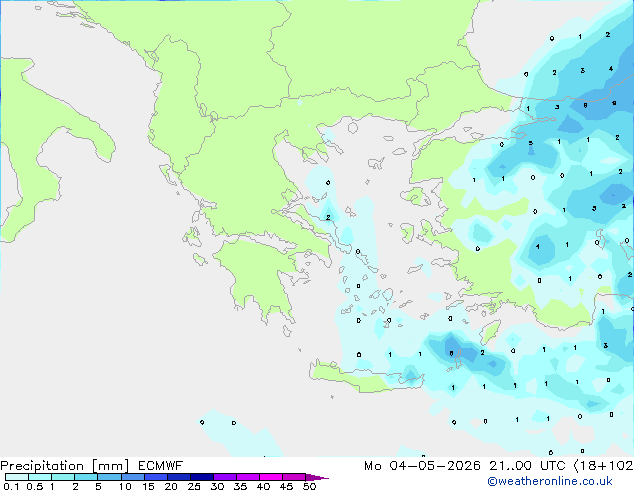This screenshot has height=490, width=634.
Task: Click the legend label '0.5'
Action: click(x=35, y=486)
